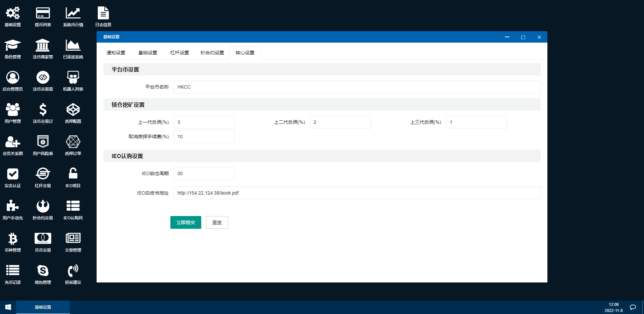Open the 币币交易 card icon

pyautogui.click(x=43, y=239)
